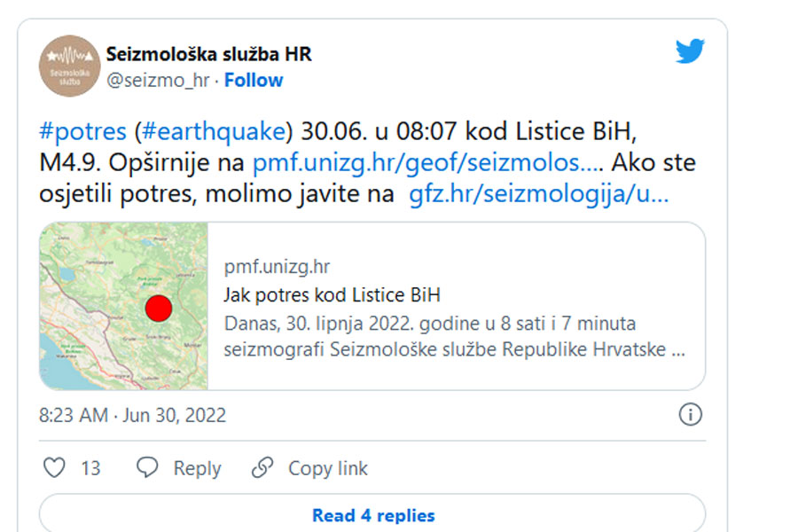Like the tweet with the heart icon

(54, 467)
